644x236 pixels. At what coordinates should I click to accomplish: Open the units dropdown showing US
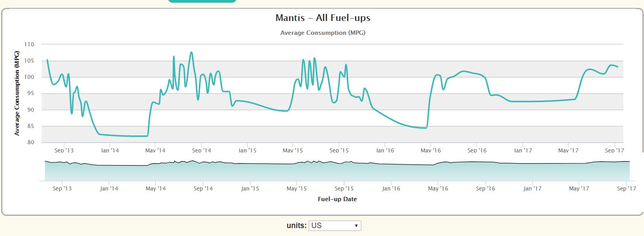334,226
